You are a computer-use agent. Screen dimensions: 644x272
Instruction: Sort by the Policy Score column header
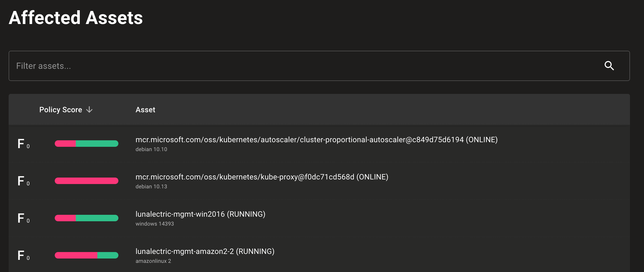61,110
